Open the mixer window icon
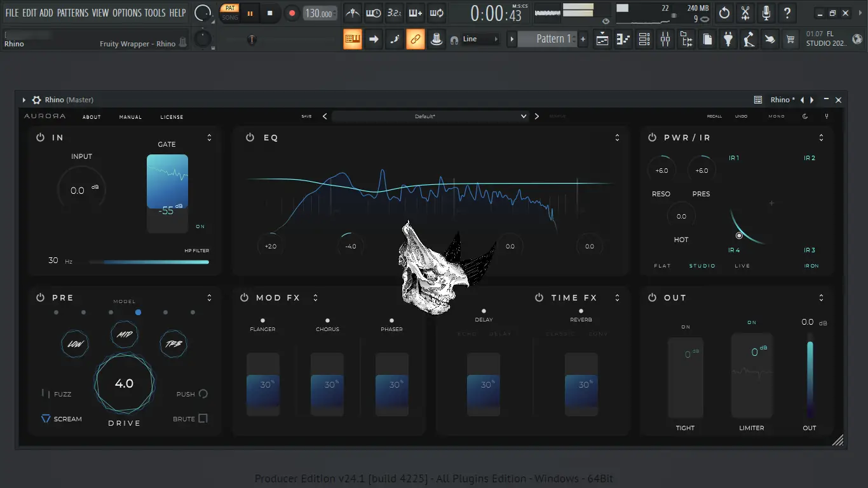868x488 pixels. point(665,39)
